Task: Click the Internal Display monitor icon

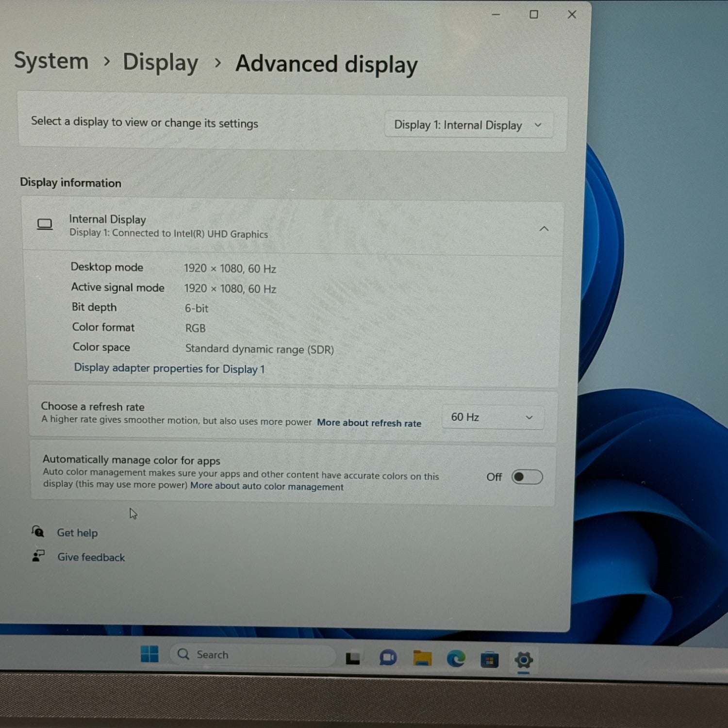Action: click(45, 224)
